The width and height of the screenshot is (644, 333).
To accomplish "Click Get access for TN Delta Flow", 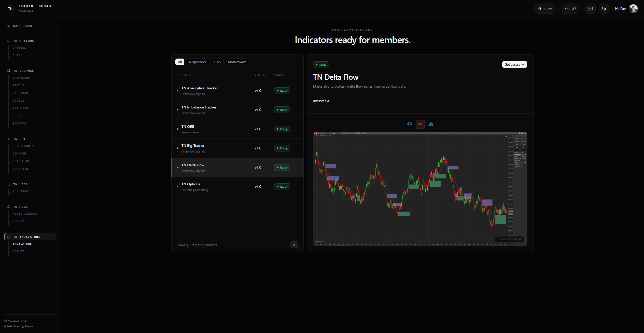I will click(514, 64).
